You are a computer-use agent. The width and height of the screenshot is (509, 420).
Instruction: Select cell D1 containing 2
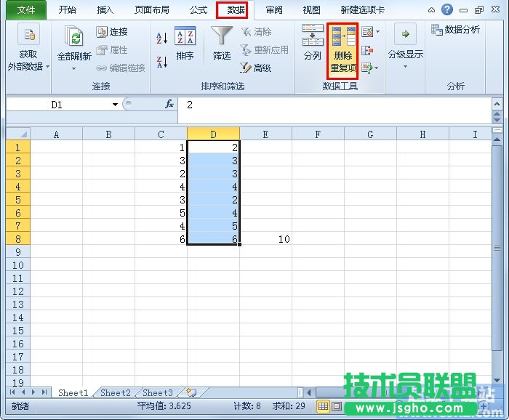(213, 148)
